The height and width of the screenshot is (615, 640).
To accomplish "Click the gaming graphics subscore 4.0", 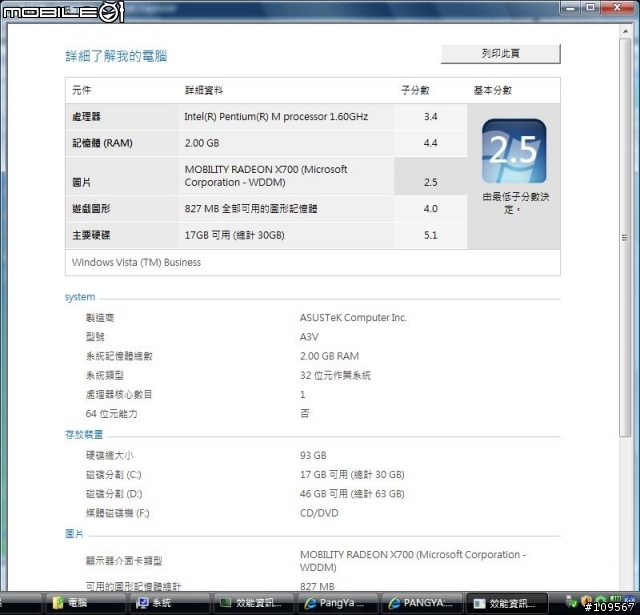I will [x=431, y=209].
